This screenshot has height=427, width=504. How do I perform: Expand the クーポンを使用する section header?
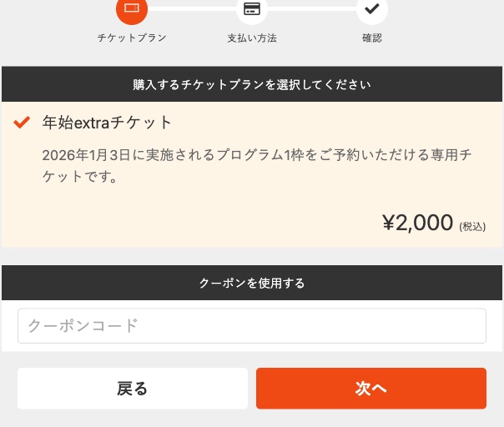point(252,283)
